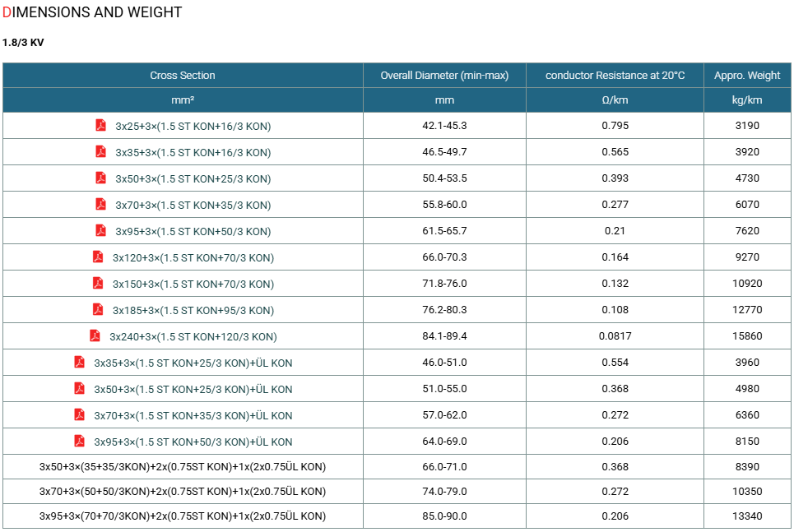The image size is (794, 532).
Task: Click PDF icon for 3x35+3×(1.5 ST KON+25/3 KON)+ÜL KON
Action: click(x=80, y=362)
